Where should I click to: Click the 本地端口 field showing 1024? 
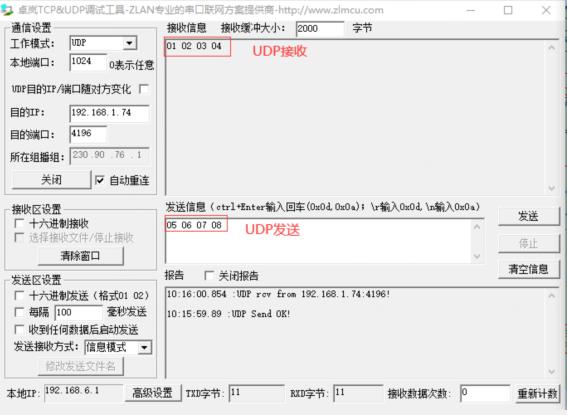(88, 62)
